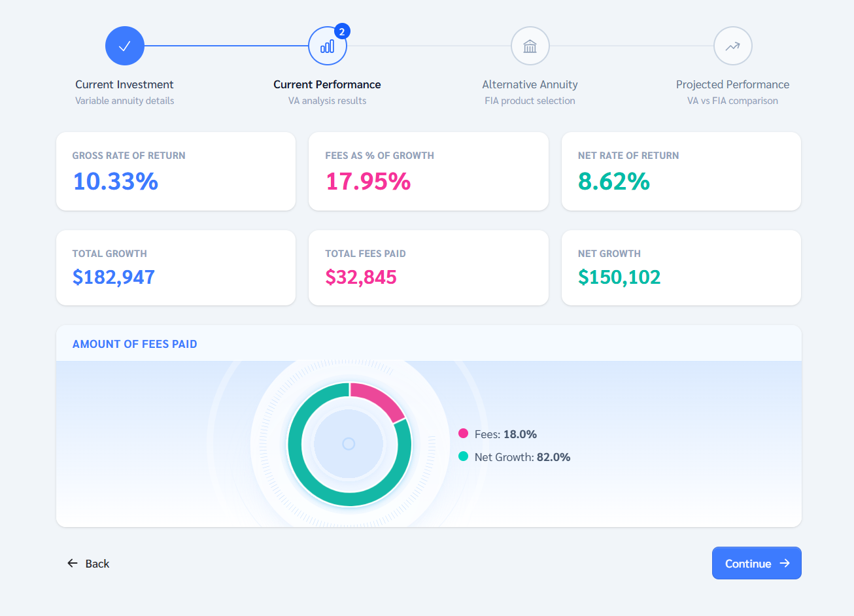Go to the Current Investment step label
Screen dimensions: 854x616
click(124, 84)
